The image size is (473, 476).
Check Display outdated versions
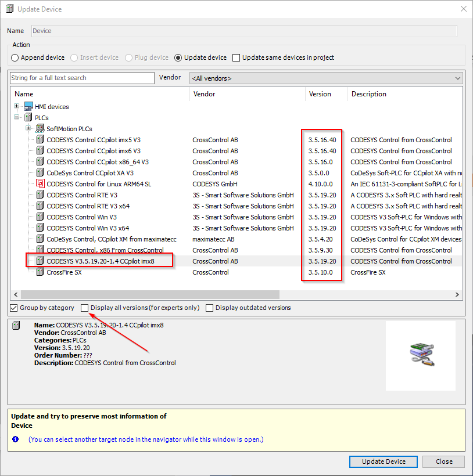(209, 308)
